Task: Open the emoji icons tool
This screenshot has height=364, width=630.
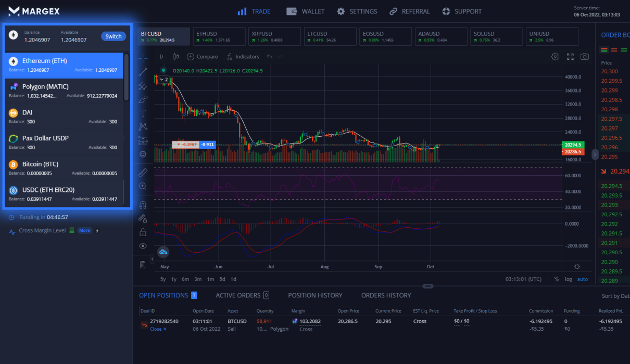Action: point(143,154)
